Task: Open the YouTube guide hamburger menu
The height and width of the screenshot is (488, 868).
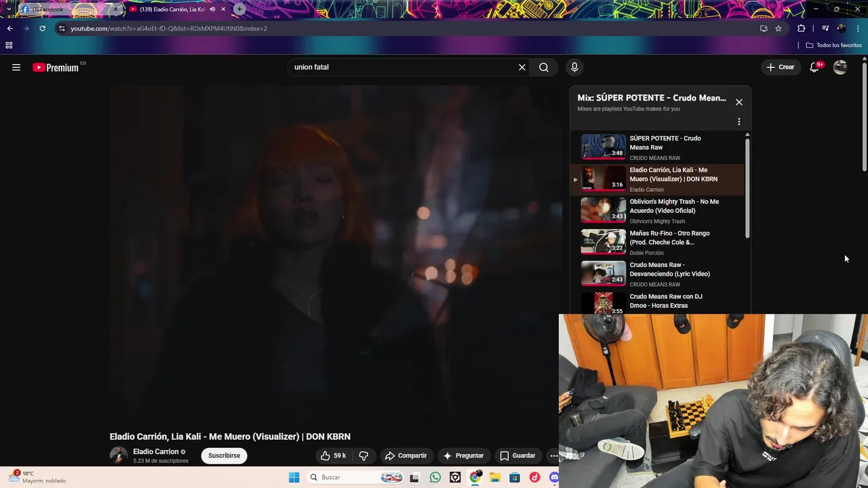Action: [x=16, y=67]
